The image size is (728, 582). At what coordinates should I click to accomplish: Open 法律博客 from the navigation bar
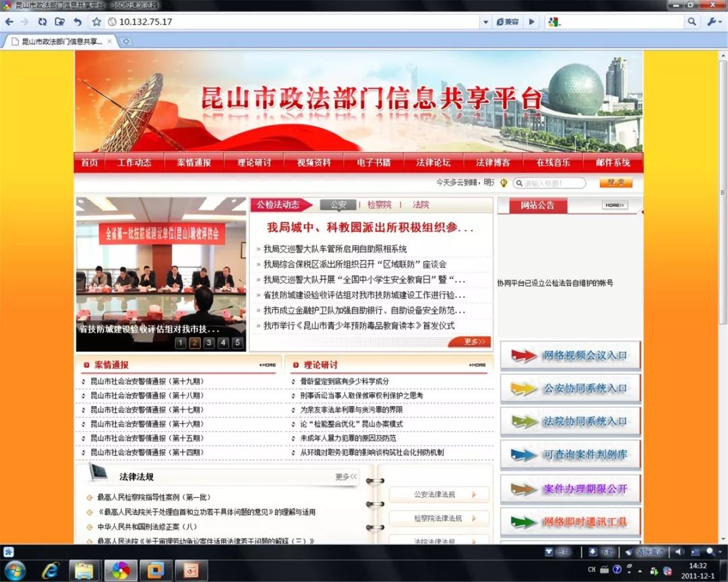tap(493, 162)
